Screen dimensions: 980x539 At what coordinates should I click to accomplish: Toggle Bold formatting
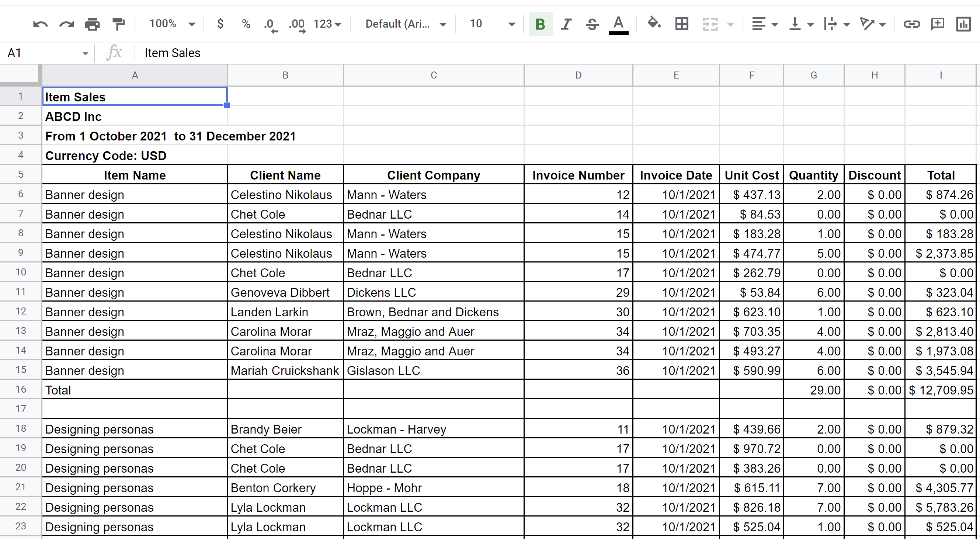[540, 24]
